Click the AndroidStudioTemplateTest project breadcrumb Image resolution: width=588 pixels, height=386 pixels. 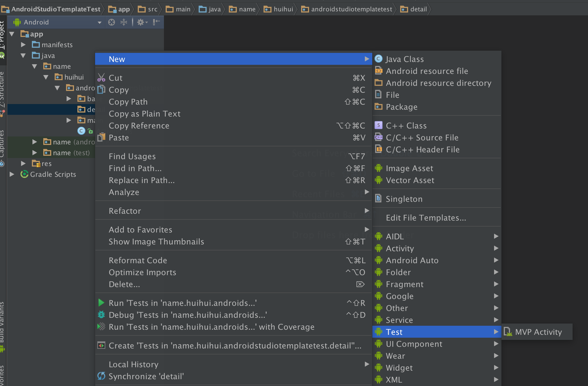(x=51, y=9)
